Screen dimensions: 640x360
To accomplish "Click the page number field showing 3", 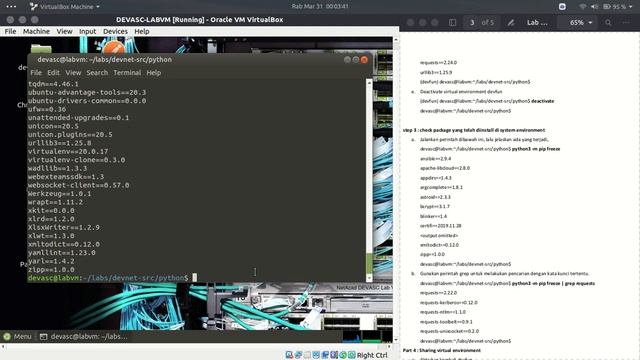I will coord(472,22).
